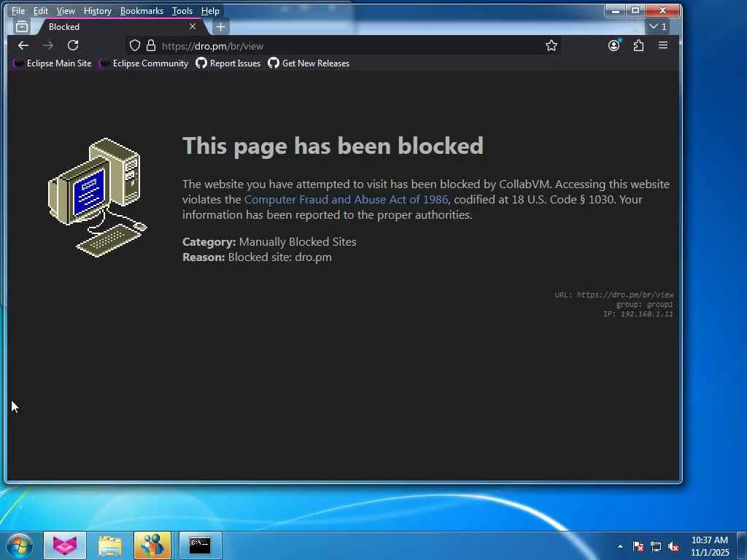Screen dimensions: 747x560
Task: Expand the list-all-tabs chevron dropdown
Action: pos(658,27)
